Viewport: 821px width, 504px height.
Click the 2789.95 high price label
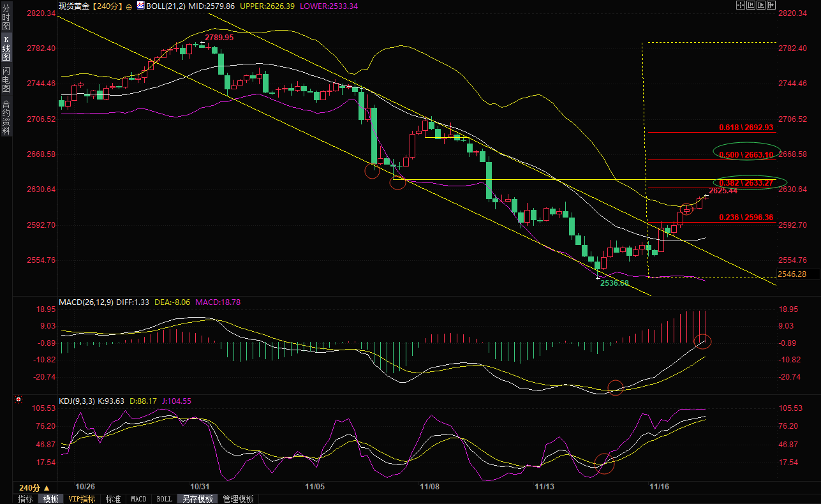click(x=219, y=38)
